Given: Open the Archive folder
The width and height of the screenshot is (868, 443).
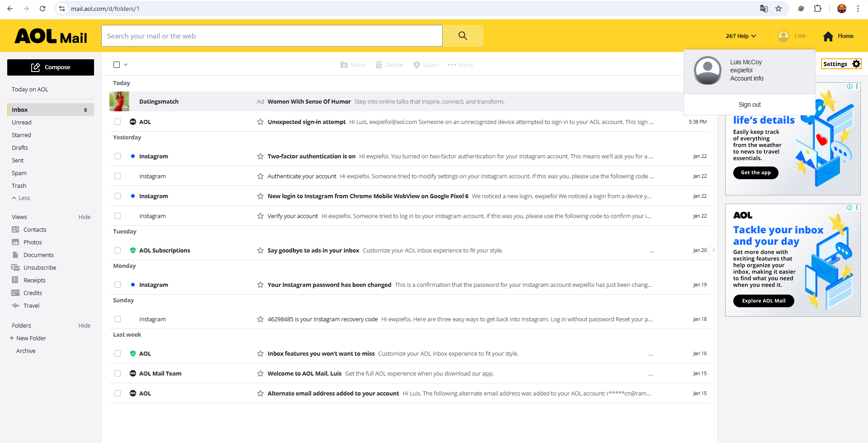Looking at the screenshot, I should coord(26,351).
